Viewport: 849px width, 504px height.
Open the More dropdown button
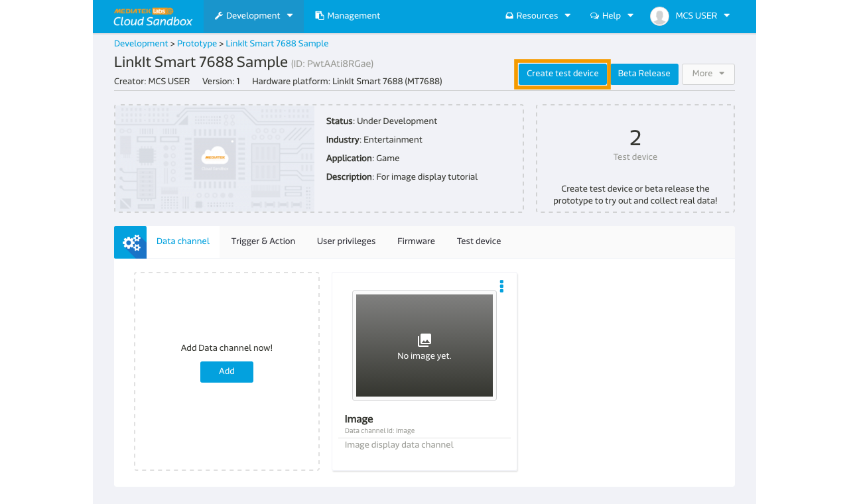coord(708,74)
